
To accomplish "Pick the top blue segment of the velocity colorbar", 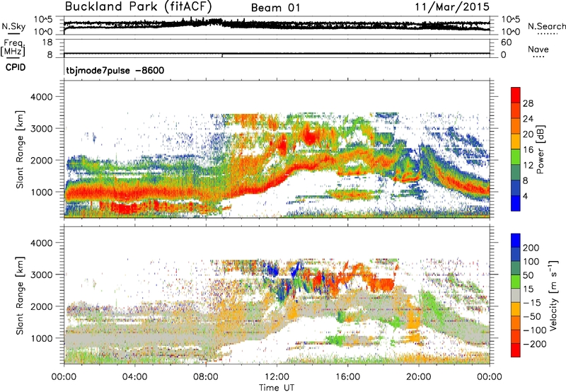I will coord(516,241).
